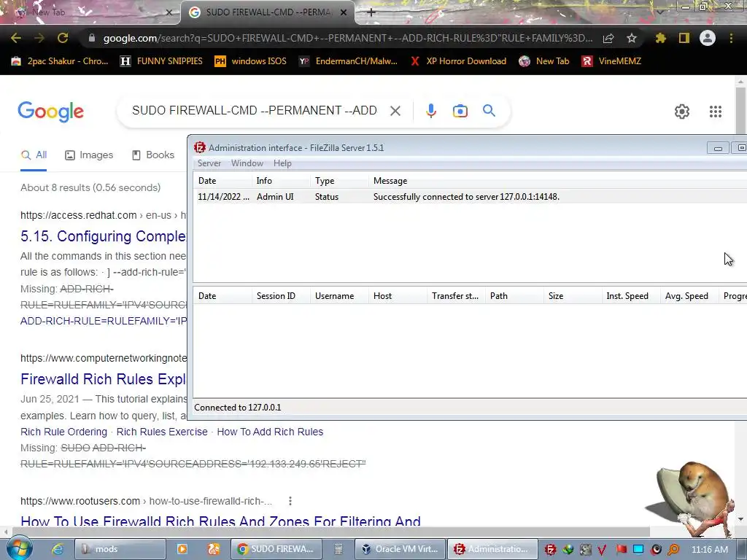Switch to FileZilla Administration taskbar button
This screenshot has height=560, width=747.
coord(493,549)
